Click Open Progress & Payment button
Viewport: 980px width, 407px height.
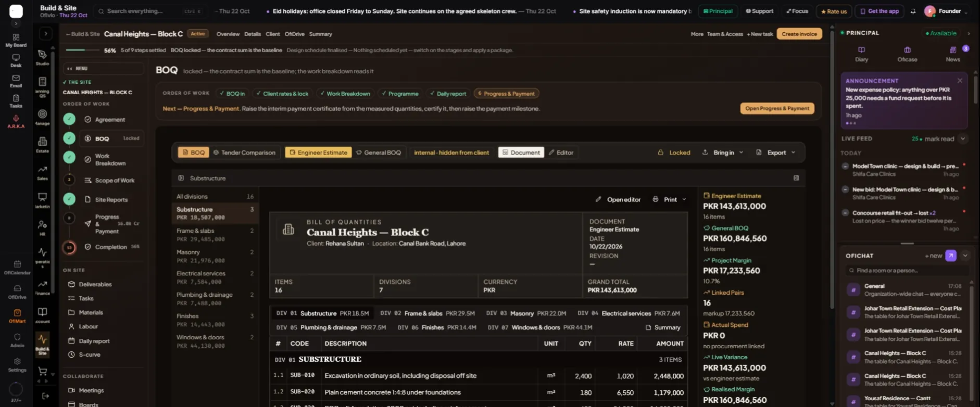click(777, 108)
